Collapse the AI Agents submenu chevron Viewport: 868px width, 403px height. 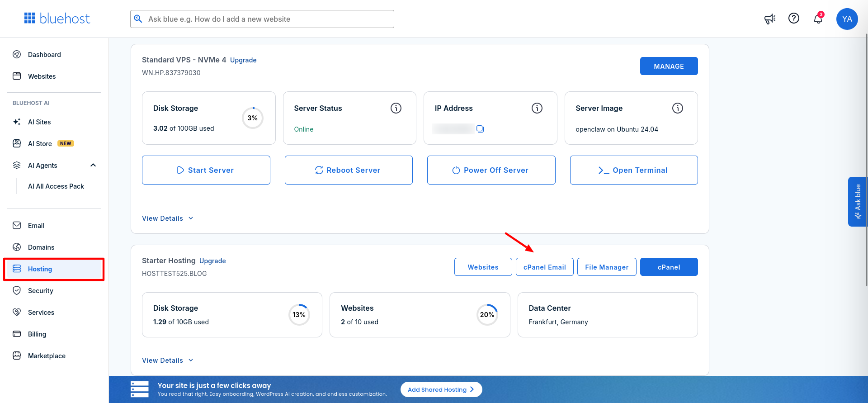coord(93,165)
